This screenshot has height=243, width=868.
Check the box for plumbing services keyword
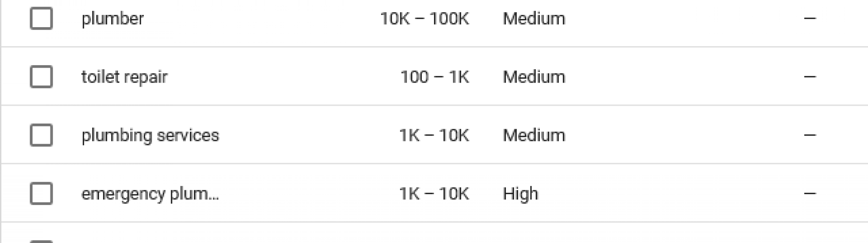tap(41, 135)
